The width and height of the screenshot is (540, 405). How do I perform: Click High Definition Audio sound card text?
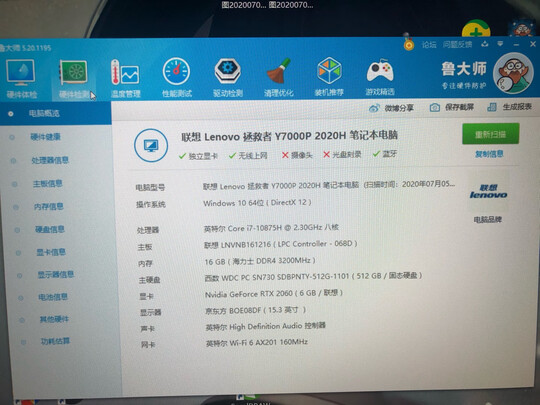pyautogui.click(x=265, y=326)
